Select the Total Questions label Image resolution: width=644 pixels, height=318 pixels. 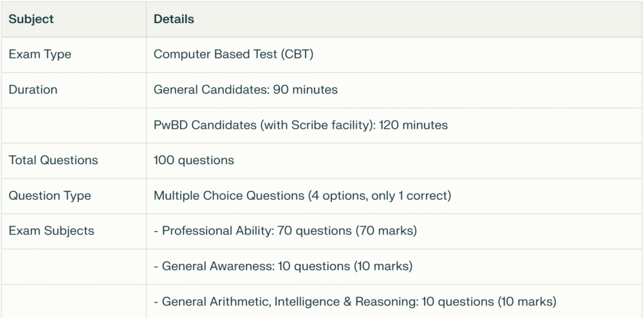click(53, 160)
